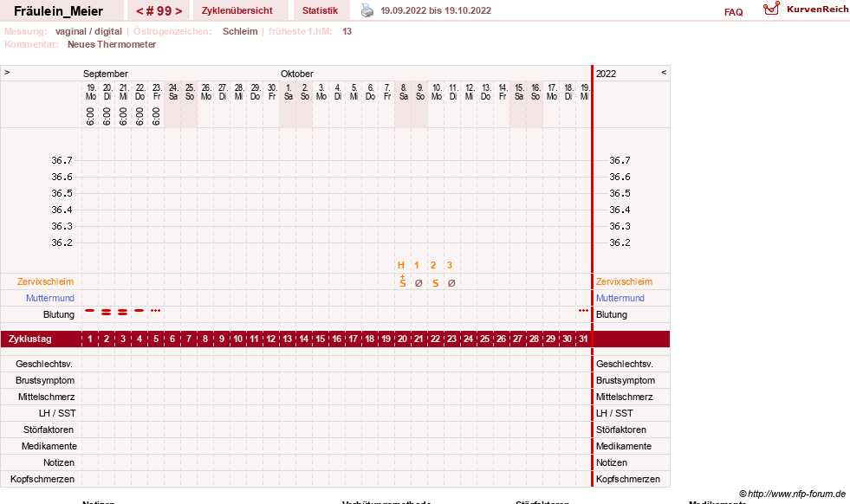Select the bleeding mark on cycle day 1
The height and width of the screenshot is (504, 850).
pyautogui.click(x=90, y=311)
